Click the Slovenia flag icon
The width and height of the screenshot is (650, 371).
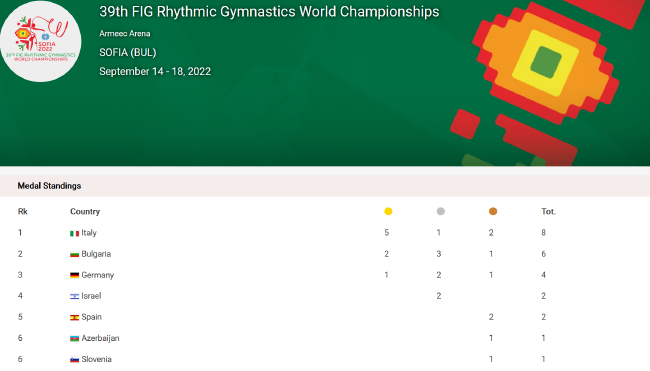coord(75,359)
